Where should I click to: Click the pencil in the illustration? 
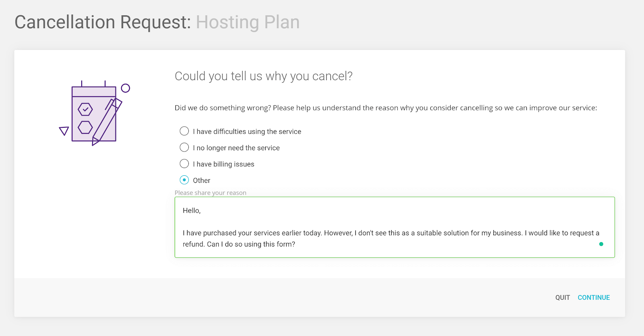coord(107,121)
